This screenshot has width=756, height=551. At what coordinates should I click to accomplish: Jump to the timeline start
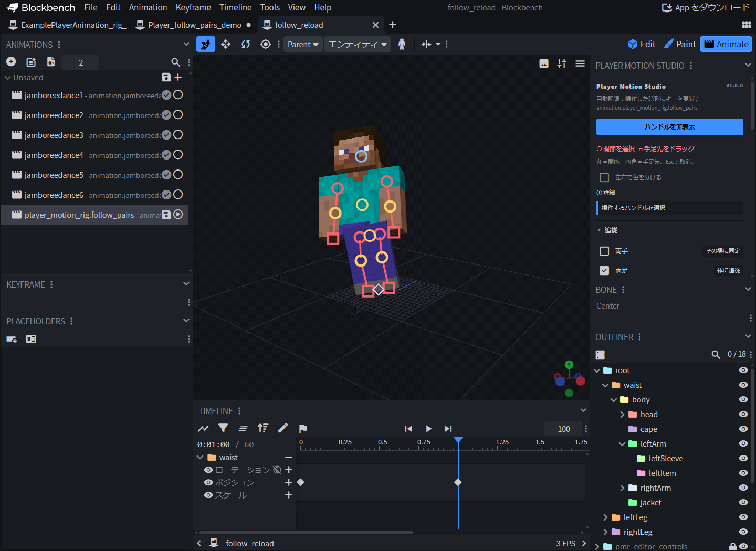point(408,429)
